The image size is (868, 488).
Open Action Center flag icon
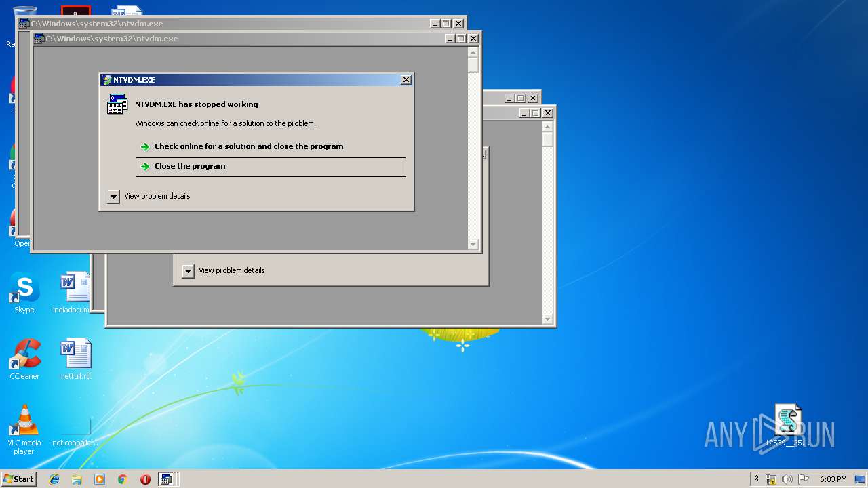tap(803, 479)
